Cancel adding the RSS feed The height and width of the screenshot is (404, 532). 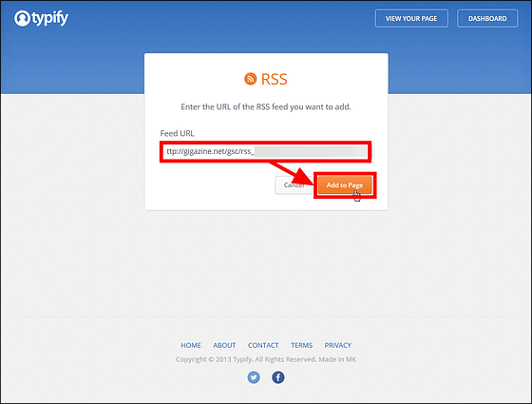point(294,185)
